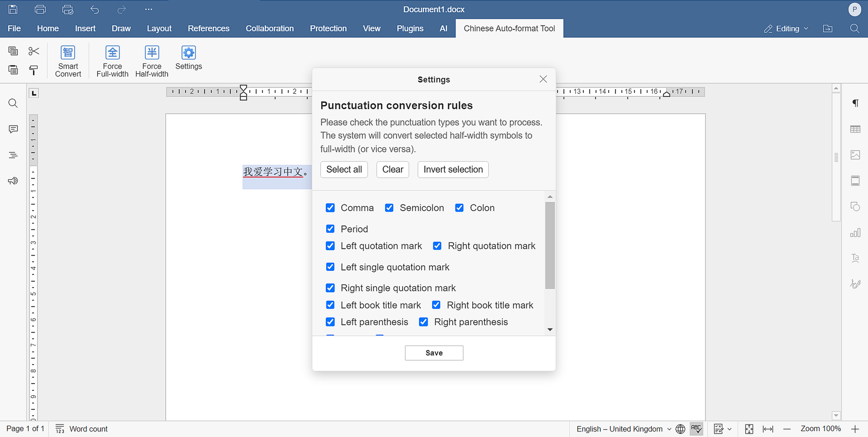The height and width of the screenshot is (437, 868).
Task: Open the File menu
Action: (14, 28)
